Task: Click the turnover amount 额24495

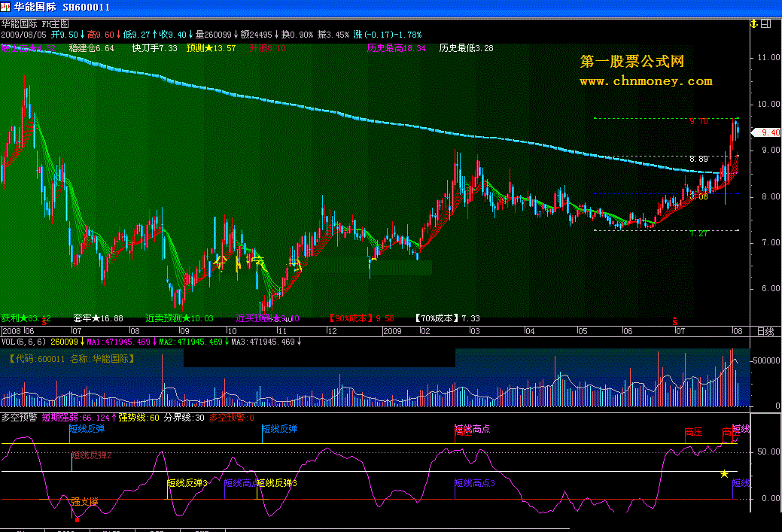Action: pyautogui.click(x=257, y=35)
